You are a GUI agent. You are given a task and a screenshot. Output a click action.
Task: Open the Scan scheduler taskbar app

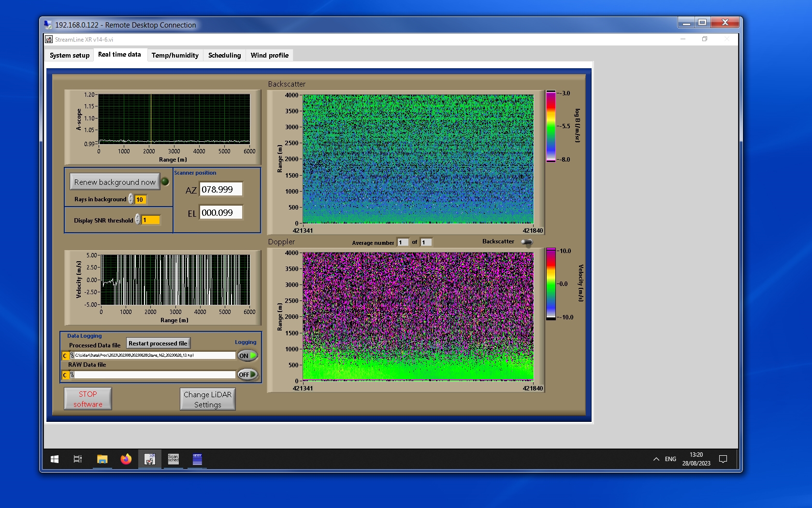coord(173,459)
